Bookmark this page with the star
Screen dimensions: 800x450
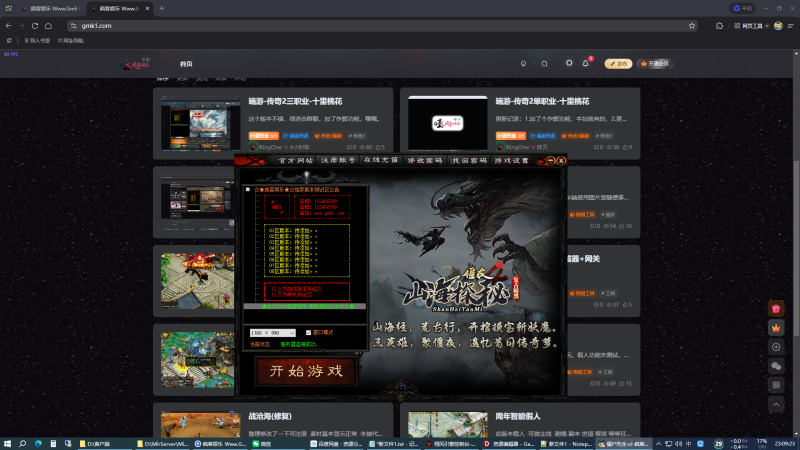tap(692, 26)
